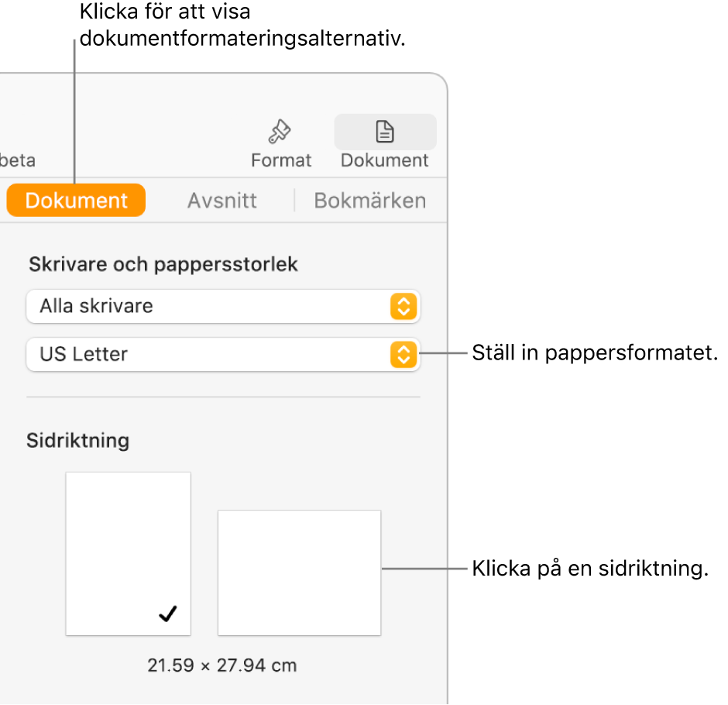Click the Klicka på en sidriktning callout

click(590, 569)
